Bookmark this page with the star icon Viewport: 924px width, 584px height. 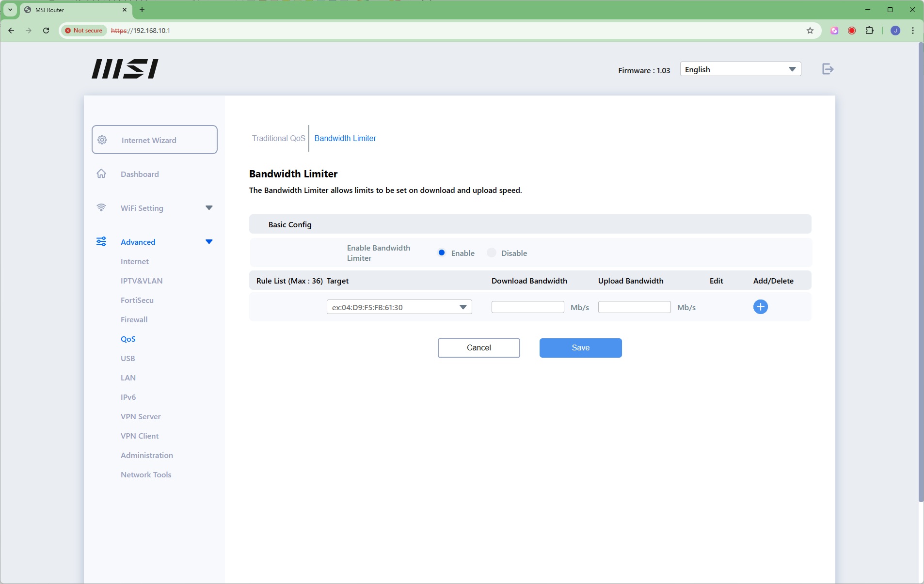click(x=810, y=31)
